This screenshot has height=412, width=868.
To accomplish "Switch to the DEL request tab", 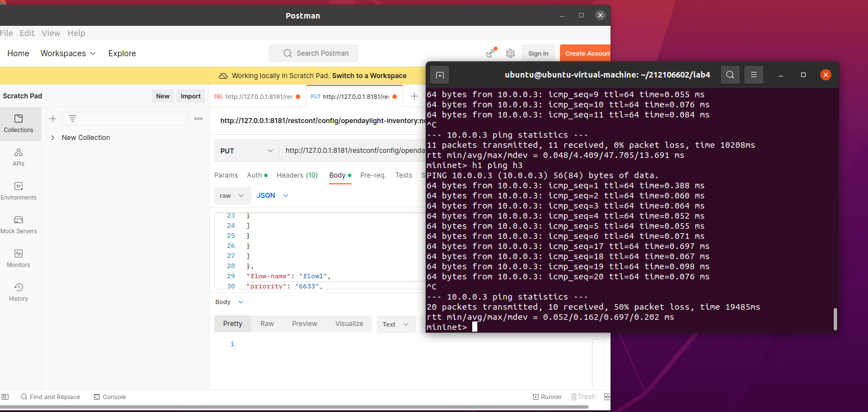I will coord(257,97).
